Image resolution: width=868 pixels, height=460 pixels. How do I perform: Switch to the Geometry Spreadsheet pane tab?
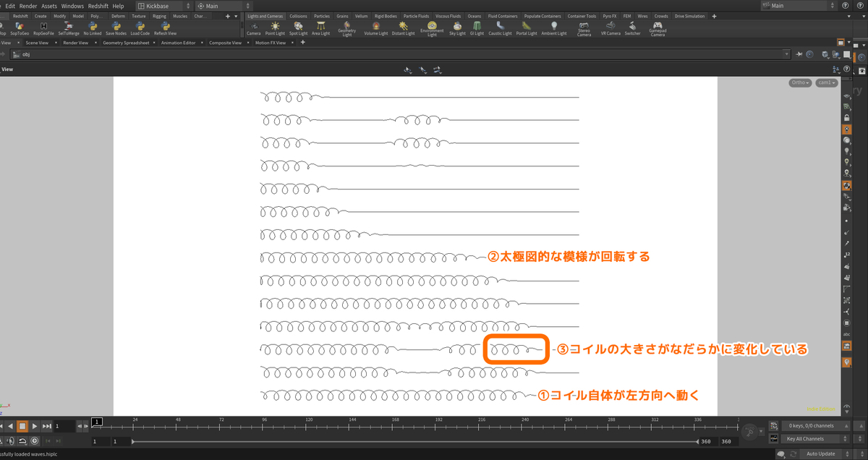point(126,43)
